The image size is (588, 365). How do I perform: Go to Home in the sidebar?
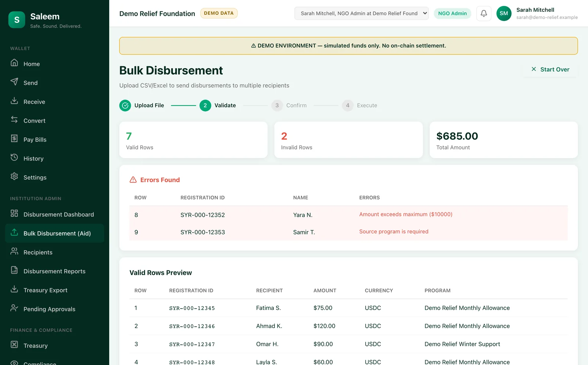point(54,64)
